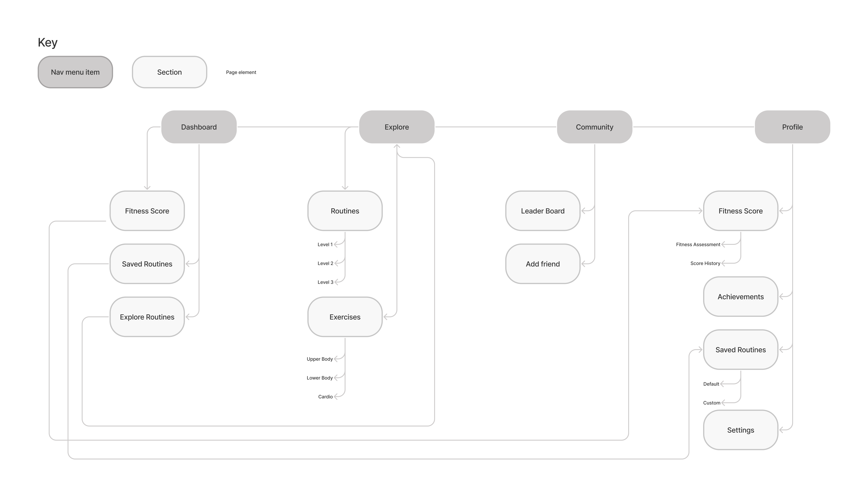Select the Fitness Score section icon

(x=147, y=211)
